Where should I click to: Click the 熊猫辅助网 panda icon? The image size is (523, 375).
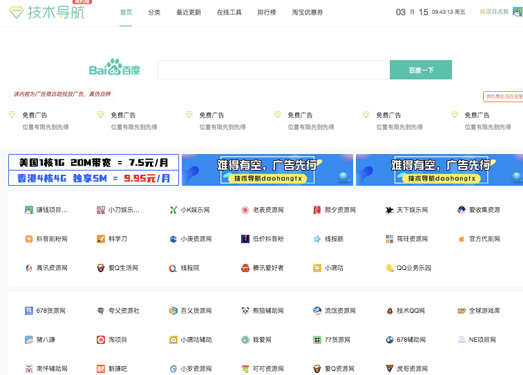(x=245, y=311)
